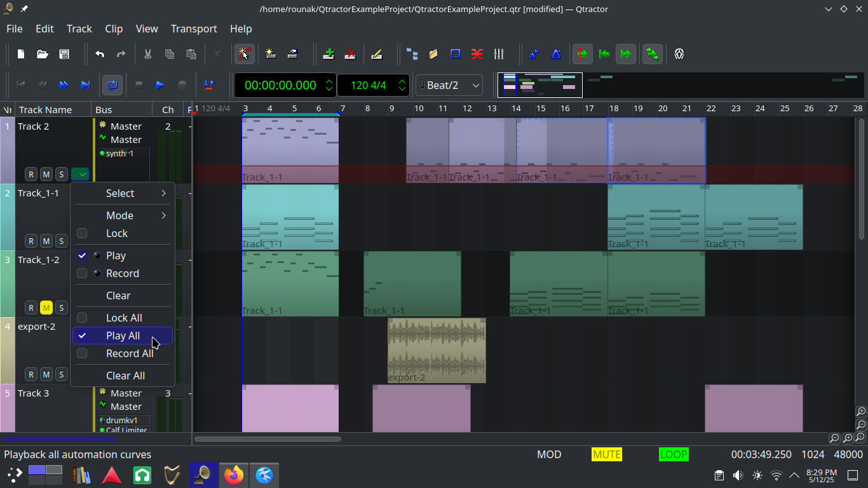868x488 pixels.
Task: Click the horizontal timeline scrollbar
Action: pyautogui.click(x=268, y=438)
